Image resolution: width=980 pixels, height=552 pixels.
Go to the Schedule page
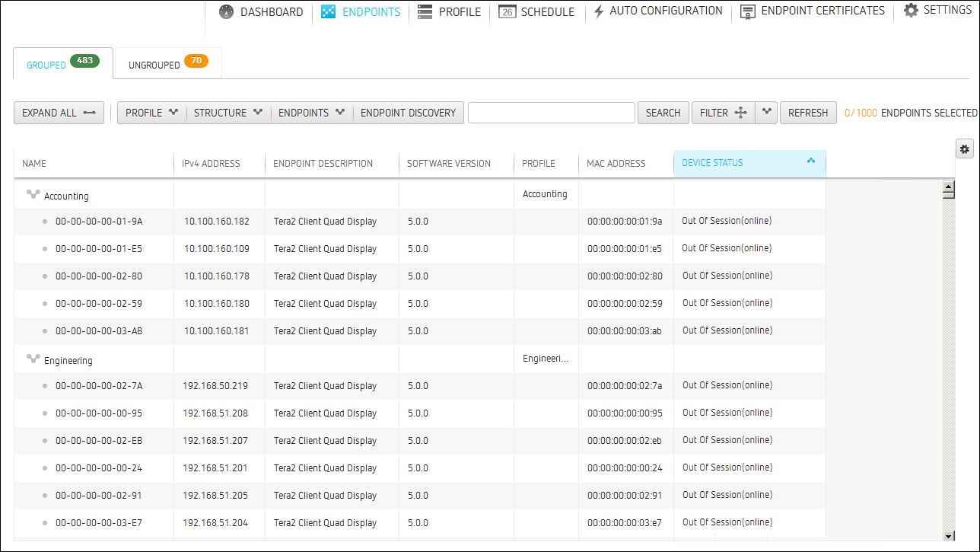(x=536, y=12)
